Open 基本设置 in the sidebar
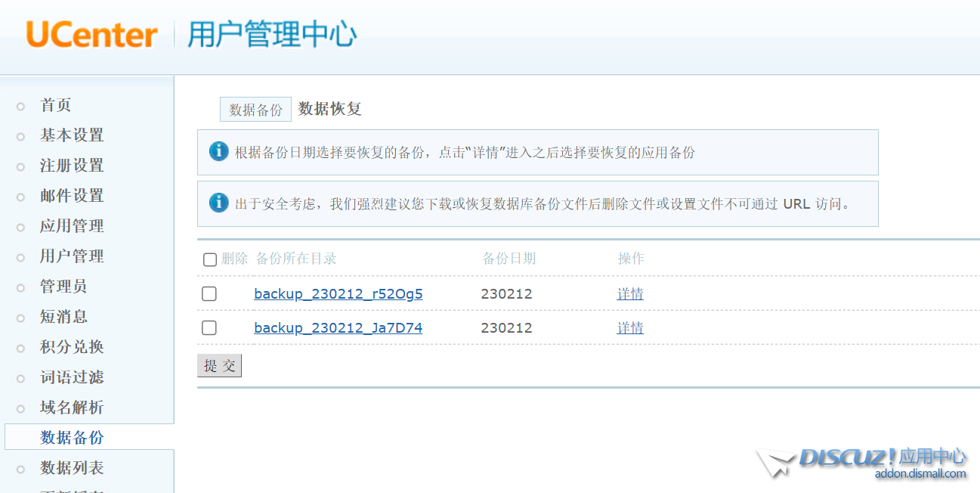 (72, 135)
